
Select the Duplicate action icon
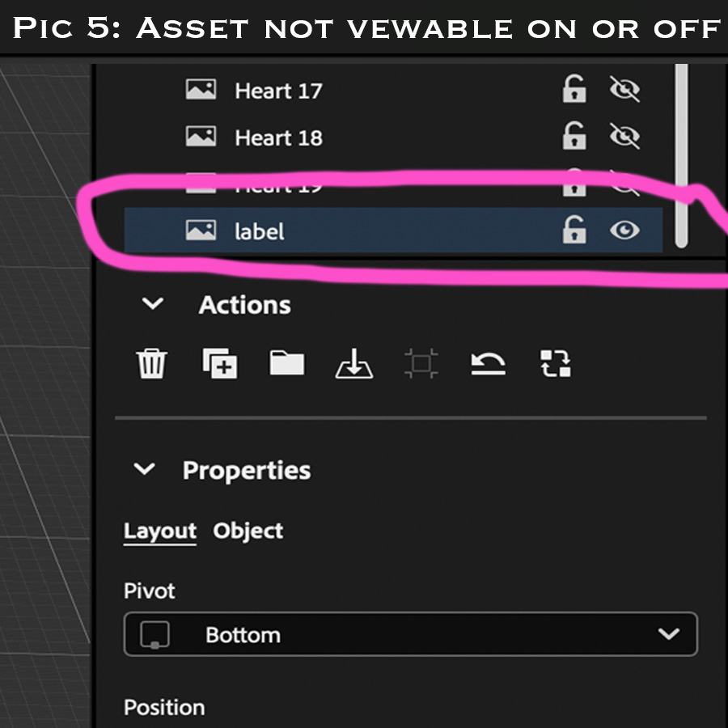tap(218, 363)
